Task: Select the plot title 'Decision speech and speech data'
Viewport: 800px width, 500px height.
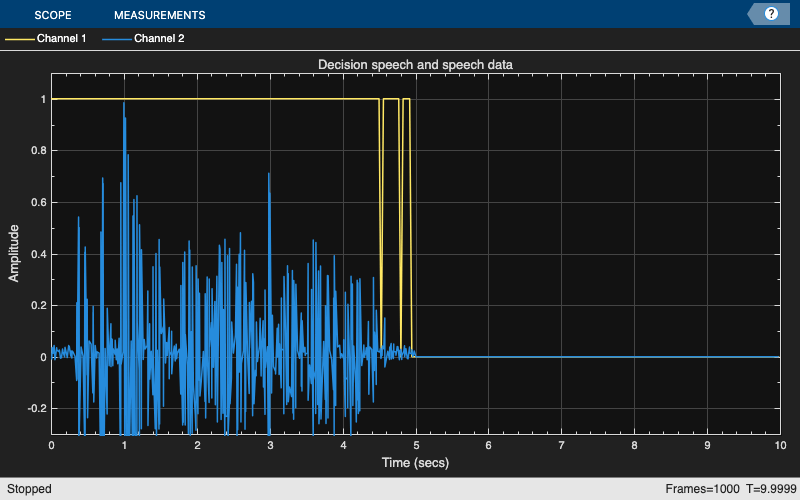Action: pyautogui.click(x=415, y=65)
